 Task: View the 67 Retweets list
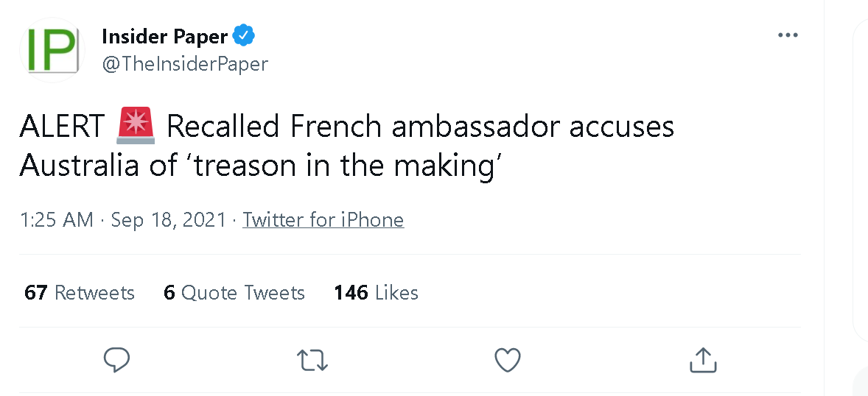[x=79, y=292]
